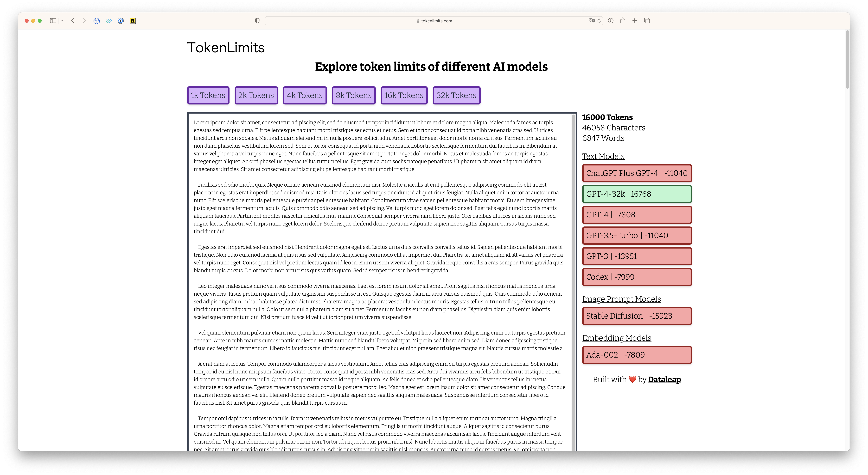Show the downloads list
This screenshot has height=475, width=868.
click(x=611, y=21)
